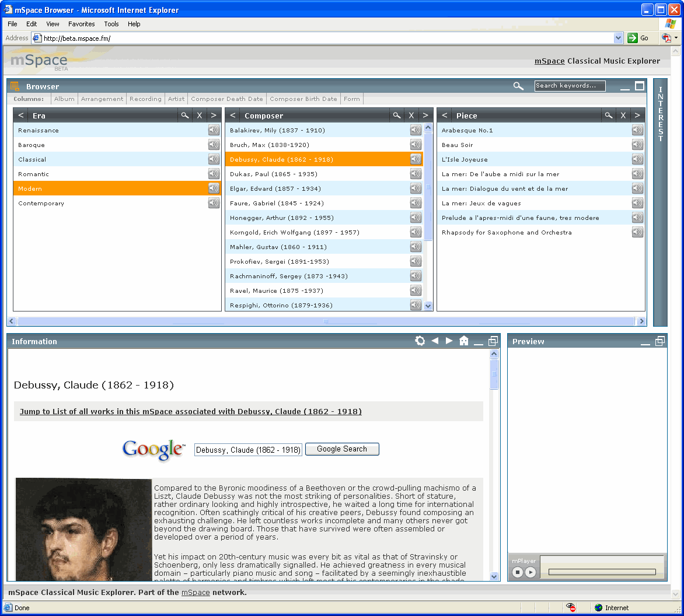Select the Romantic era row
This screenshot has width=684, height=616.
pyautogui.click(x=117, y=174)
